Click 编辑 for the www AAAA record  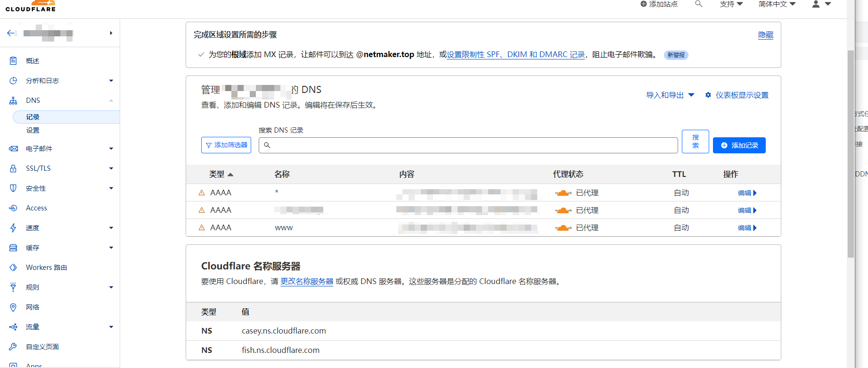tap(747, 228)
